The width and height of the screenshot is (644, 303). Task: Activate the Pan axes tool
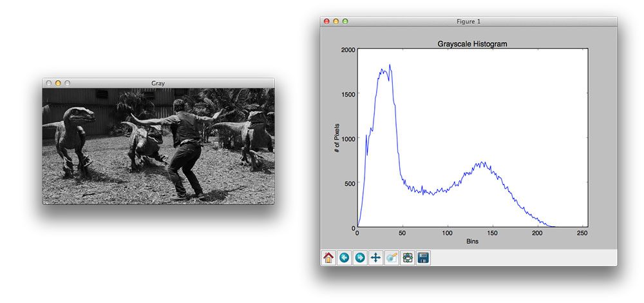pos(375,258)
